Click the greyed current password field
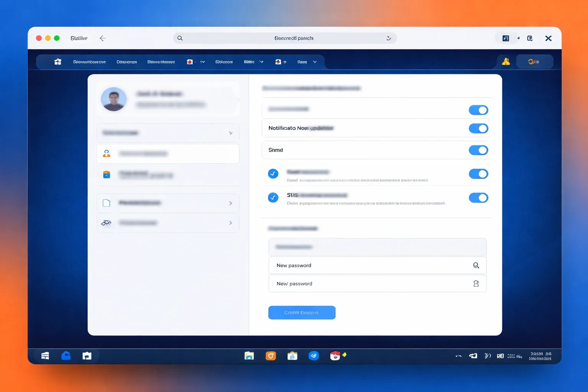 pyautogui.click(x=377, y=247)
